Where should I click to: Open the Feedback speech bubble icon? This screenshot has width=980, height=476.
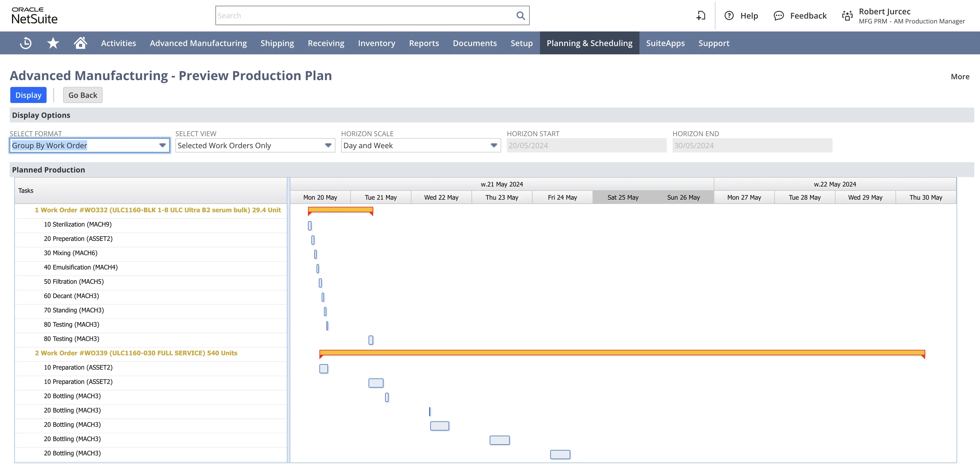[779, 16]
